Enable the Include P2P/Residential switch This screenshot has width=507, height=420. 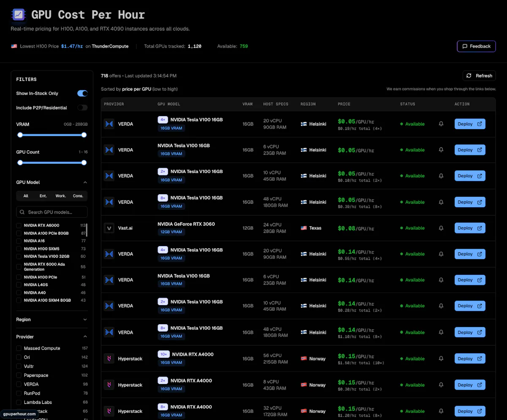82,108
